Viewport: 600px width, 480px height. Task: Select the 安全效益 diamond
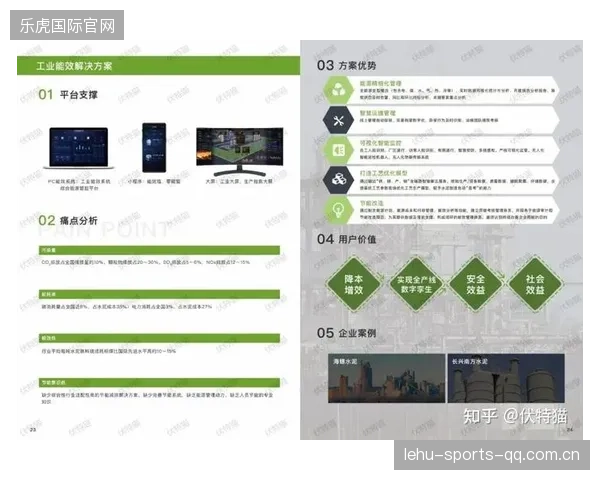click(x=476, y=284)
